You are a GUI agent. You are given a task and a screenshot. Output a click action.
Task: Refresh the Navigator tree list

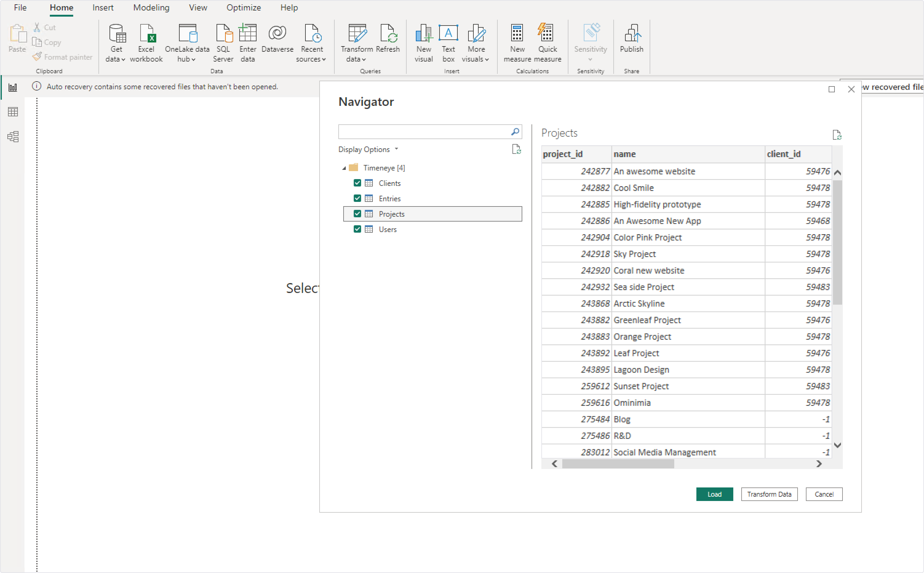tap(516, 149)
